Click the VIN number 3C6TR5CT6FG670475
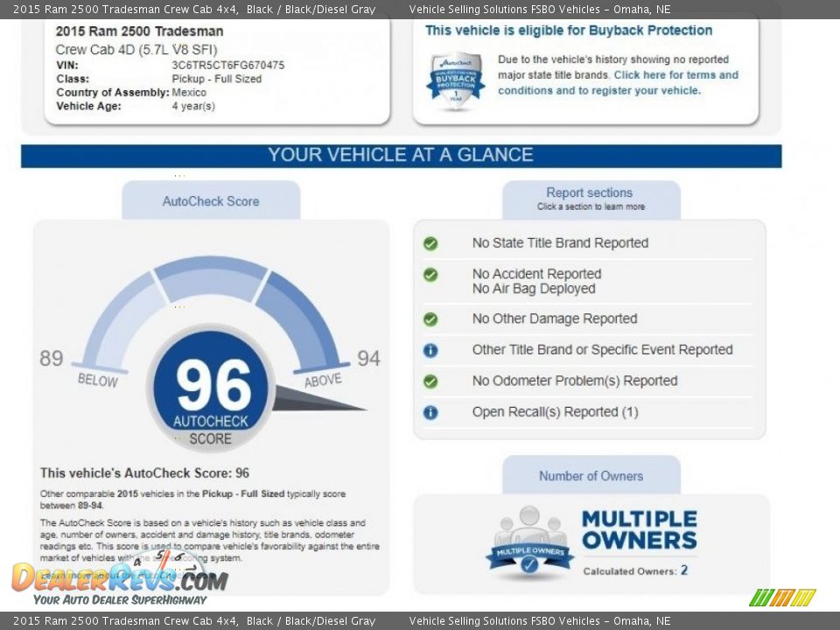The width and height of the screenshot is (840, 630). coord(228,66)
